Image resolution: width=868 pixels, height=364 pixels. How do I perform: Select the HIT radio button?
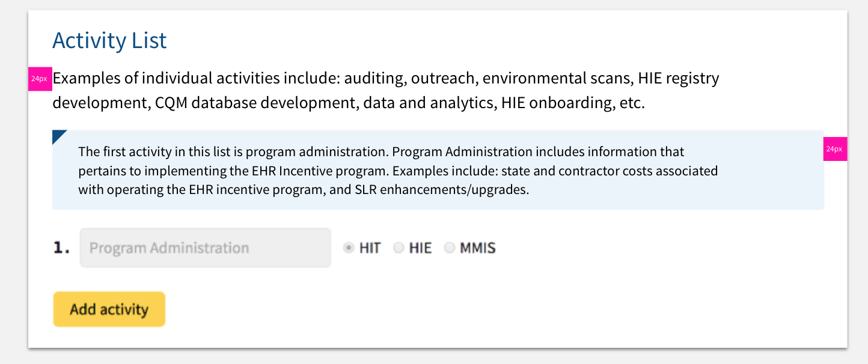pos(349,247)
